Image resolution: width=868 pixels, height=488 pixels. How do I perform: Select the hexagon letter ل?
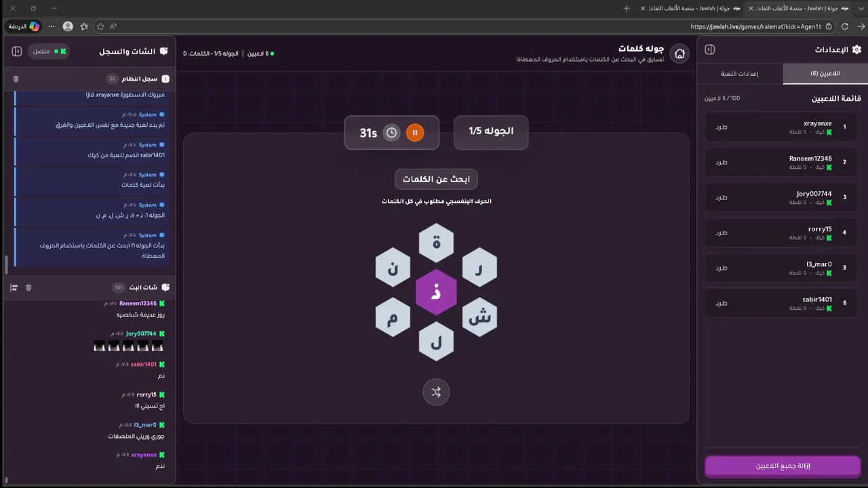coord(436,342)
